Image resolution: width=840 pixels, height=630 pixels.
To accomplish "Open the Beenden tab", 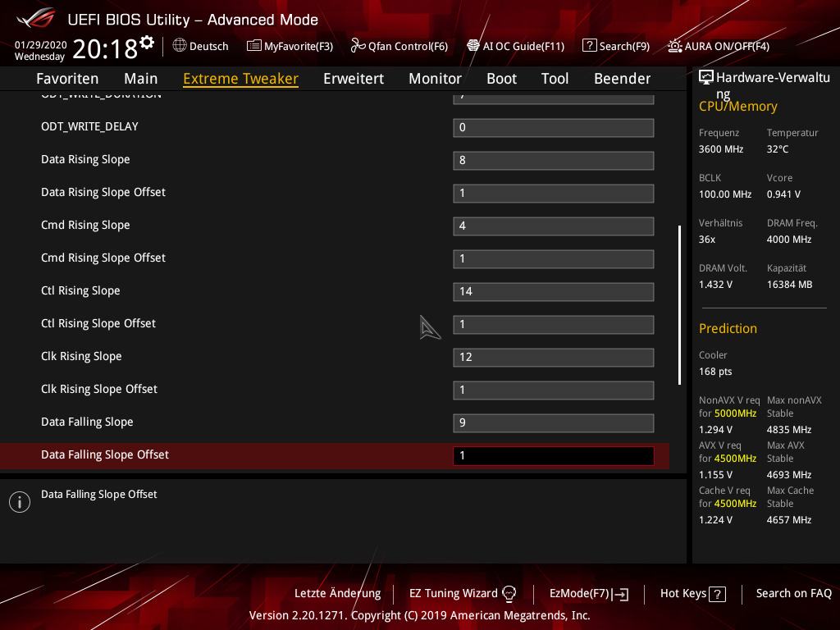I will pos(623,79).
